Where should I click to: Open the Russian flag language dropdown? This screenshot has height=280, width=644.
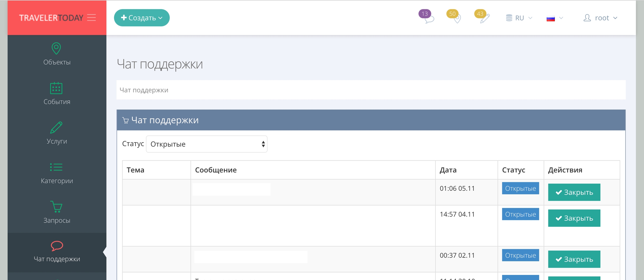click(555, 18)
